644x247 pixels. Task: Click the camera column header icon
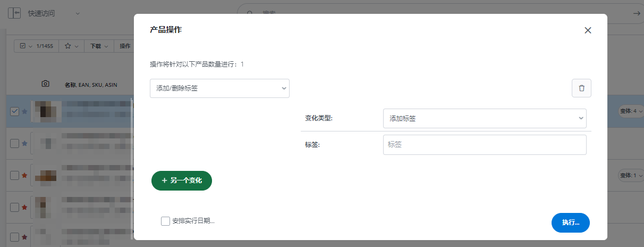[46, 84]
